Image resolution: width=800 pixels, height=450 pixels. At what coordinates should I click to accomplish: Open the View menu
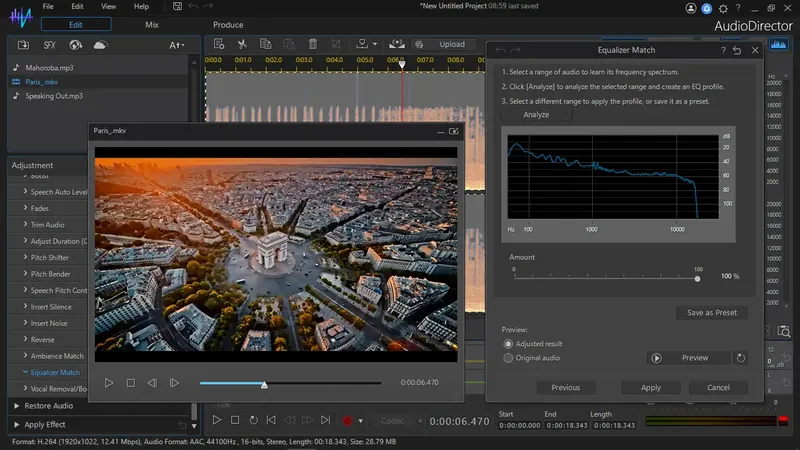click(x=108, y=6)
